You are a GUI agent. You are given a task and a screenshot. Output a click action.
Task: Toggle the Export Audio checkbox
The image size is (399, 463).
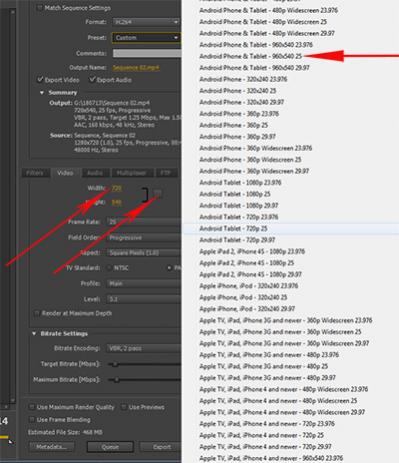pos(92,80)
